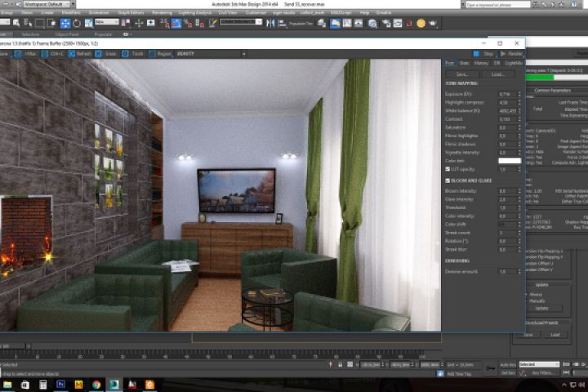Open the Rendering menu
The image size is (588, 392).
pyautogui.click(x=162, y=13)
